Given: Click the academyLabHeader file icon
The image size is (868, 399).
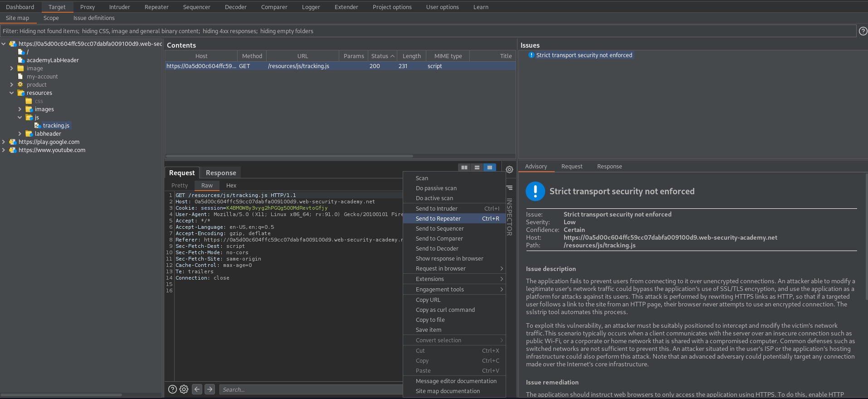Looking at the screenshot, I should [x=21, y=60].
